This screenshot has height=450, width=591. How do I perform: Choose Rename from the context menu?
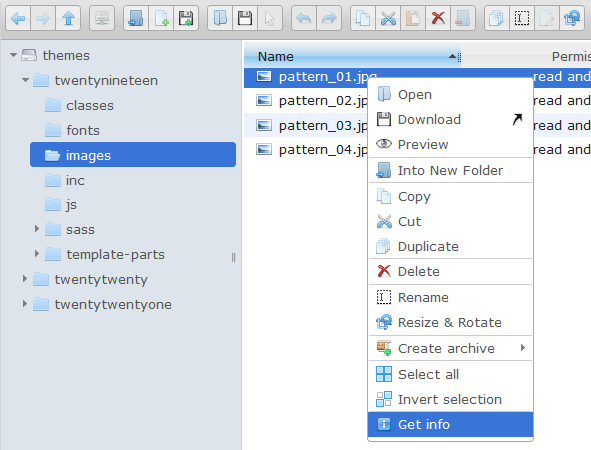click(x=450, y=297)
